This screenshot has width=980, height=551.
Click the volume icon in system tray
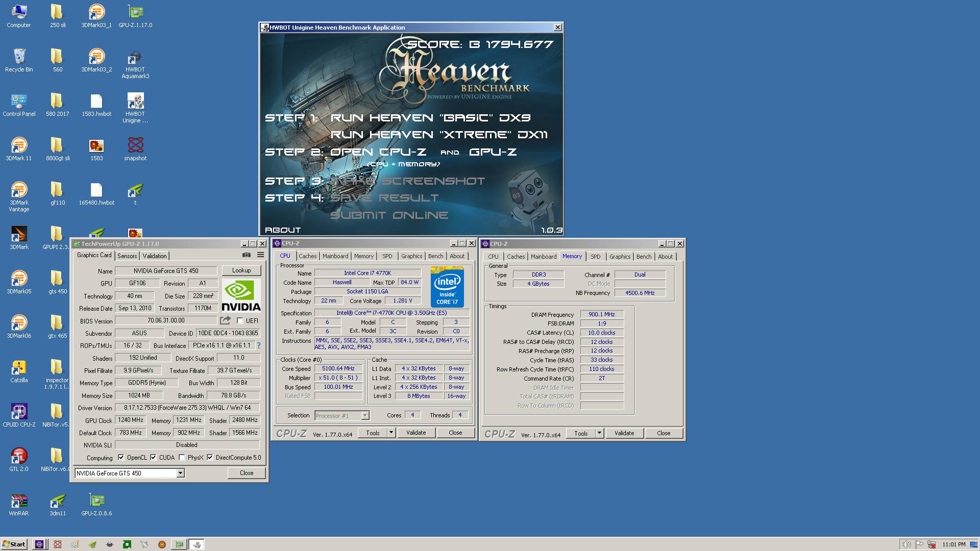click(906, 544)
